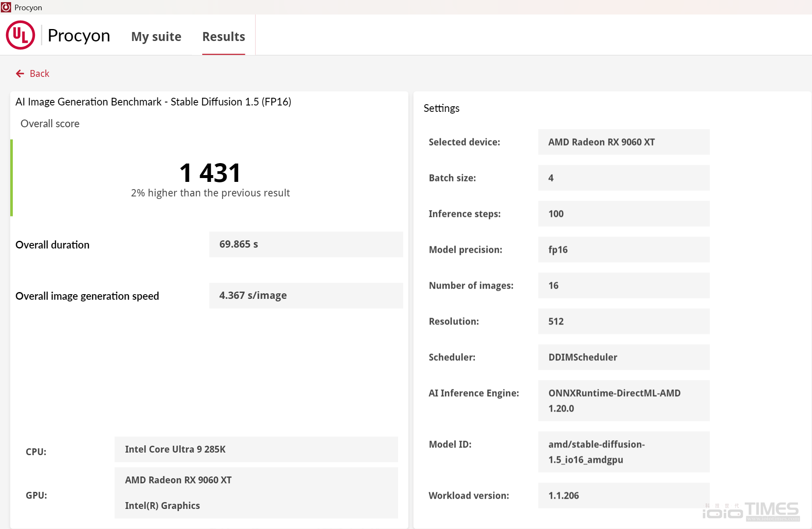Click the Overall image generation speed label

click(x=87, y=296)
